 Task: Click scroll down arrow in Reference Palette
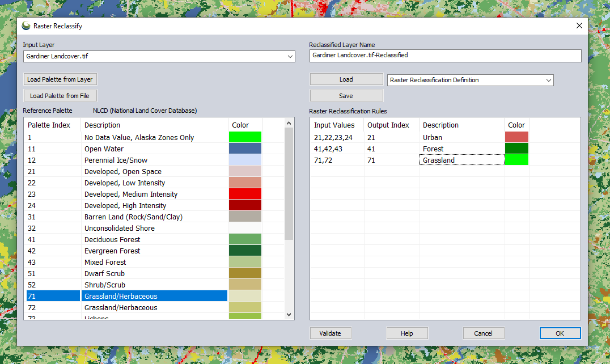pyautogui.click(x=289, y=315)
